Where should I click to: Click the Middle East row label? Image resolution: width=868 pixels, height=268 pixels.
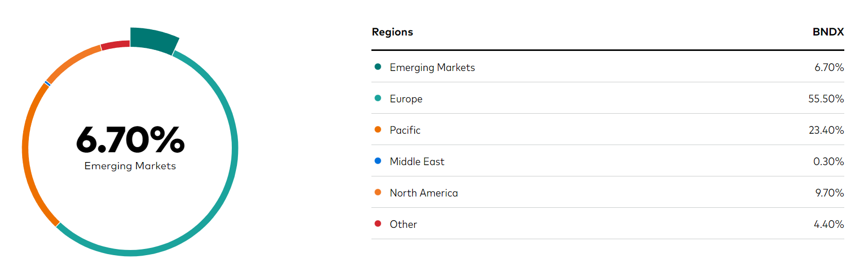[417, 162]
